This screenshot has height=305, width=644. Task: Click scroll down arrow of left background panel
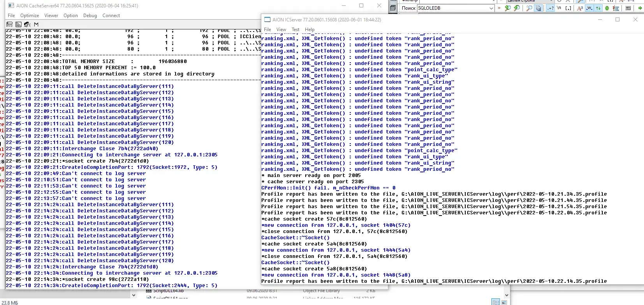click(134, 295)
